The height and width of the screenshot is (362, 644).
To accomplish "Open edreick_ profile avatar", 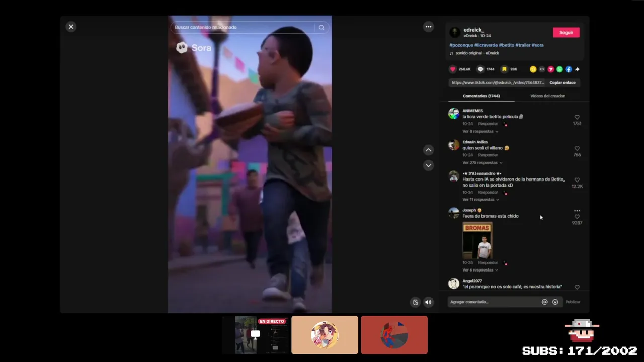I will pyautogui.click(x=454, y=33).
